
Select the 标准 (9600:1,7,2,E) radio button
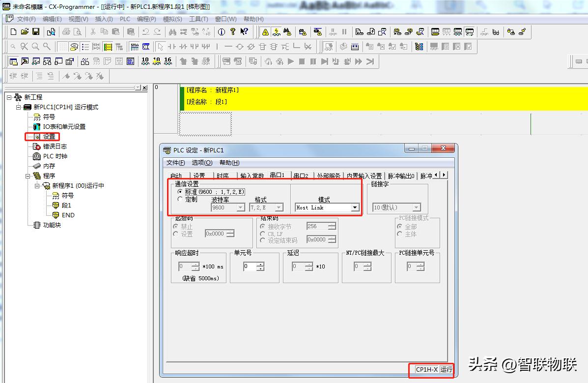[180, 192]
